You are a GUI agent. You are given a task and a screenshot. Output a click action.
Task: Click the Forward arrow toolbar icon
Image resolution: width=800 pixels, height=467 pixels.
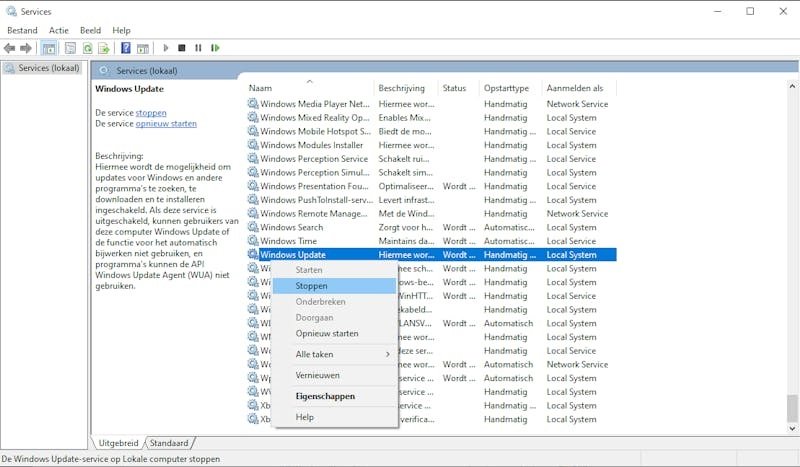26,48
